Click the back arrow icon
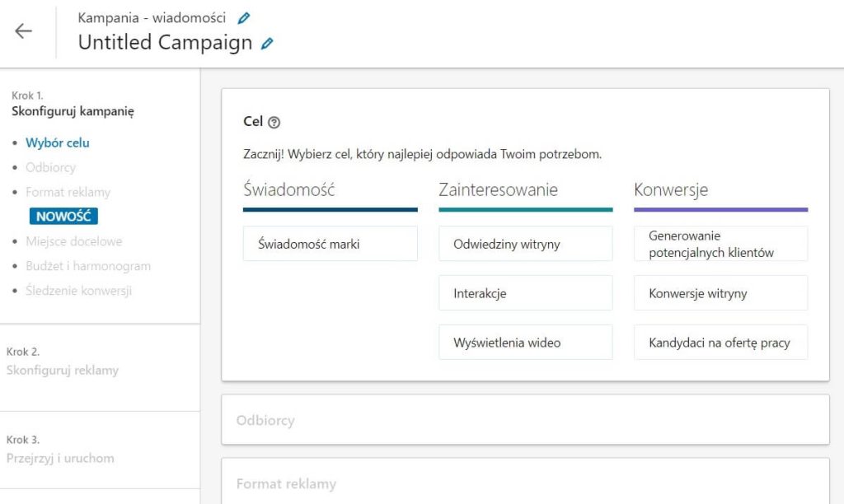The width and height of the screenshot is (844, 504). point(23,31)
